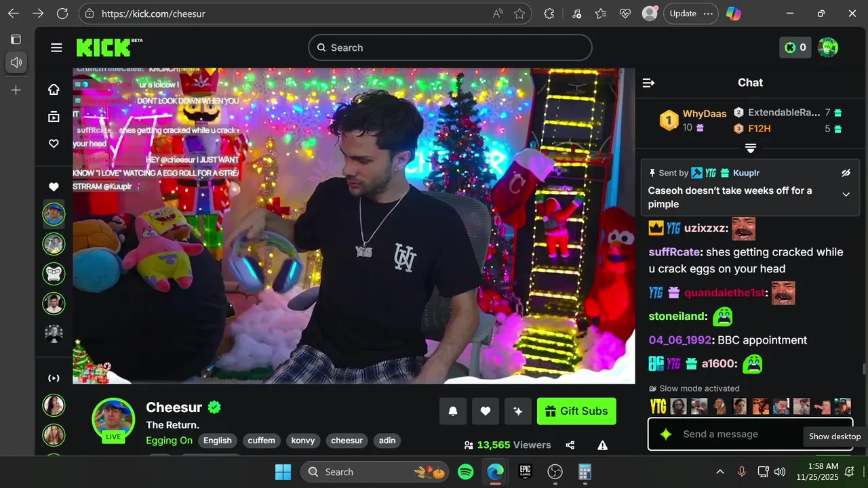The width and height of the screenshot is (868, 488).
Task: Open Edge browser essentials heart icon
Action: coord(625,14)
